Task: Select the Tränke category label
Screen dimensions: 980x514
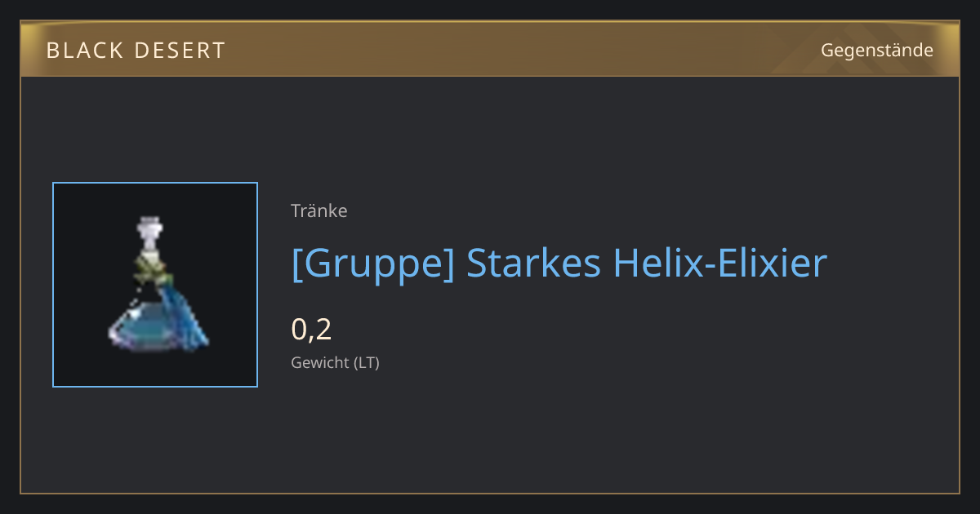Action: pos(319,210)
